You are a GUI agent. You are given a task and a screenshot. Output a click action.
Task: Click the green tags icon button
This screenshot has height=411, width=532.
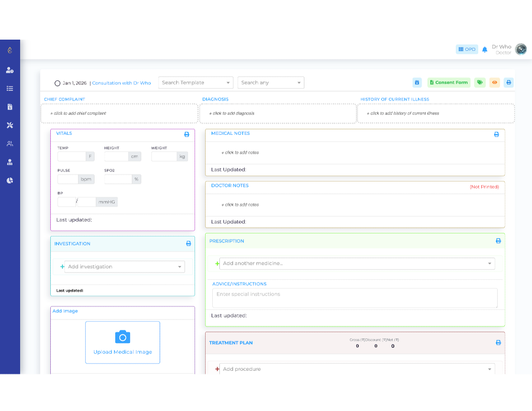480,82
